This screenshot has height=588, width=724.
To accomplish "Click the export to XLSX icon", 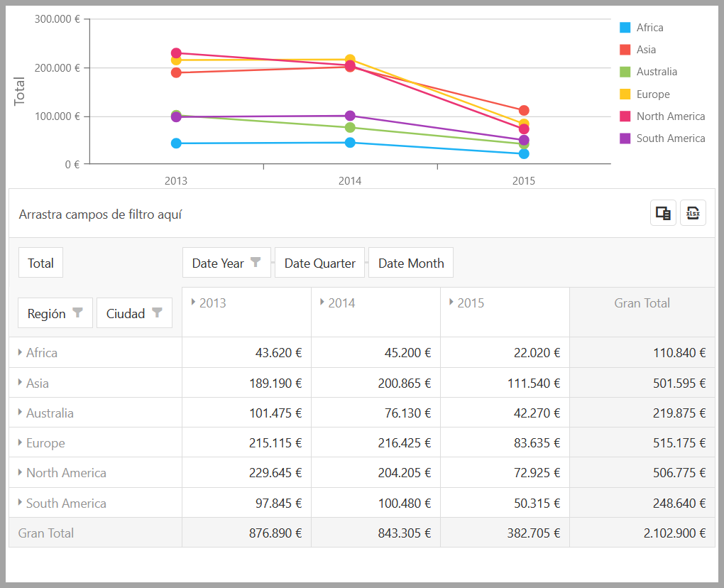I will point(693,213).
